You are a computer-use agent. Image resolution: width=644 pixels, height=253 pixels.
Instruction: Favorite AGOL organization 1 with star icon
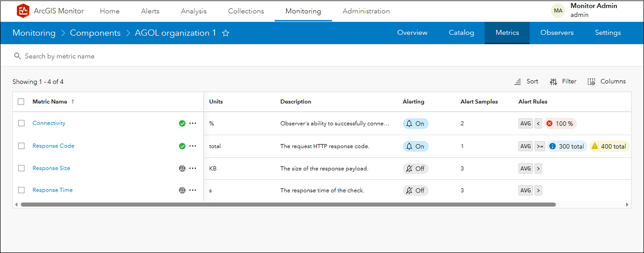pyautogui.click(x=226, y=33)
